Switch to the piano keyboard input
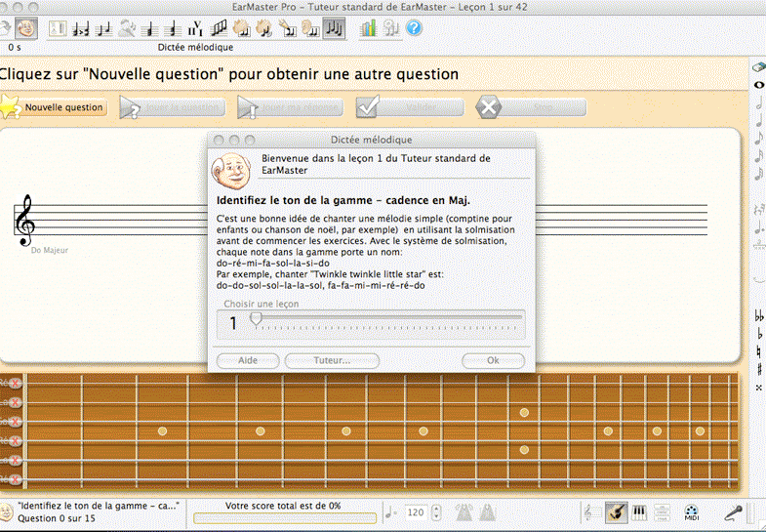The image size is (766, 532). point(640,512)
